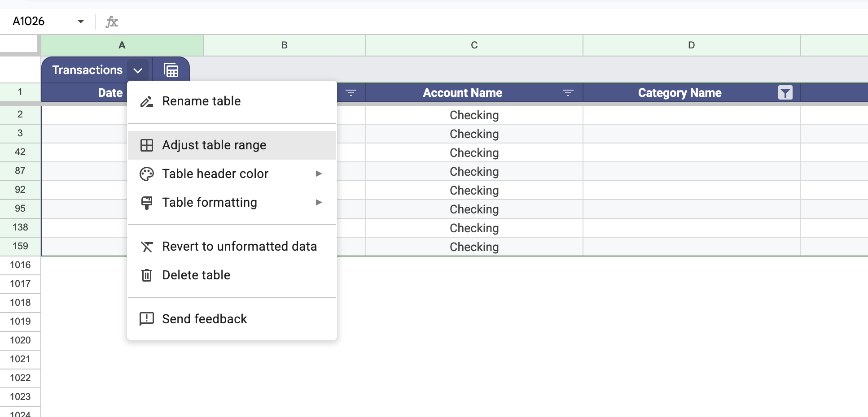Click the paint roller Table formatting icon
The height and width of the screenshot is (417, 868).
point(147,203)
